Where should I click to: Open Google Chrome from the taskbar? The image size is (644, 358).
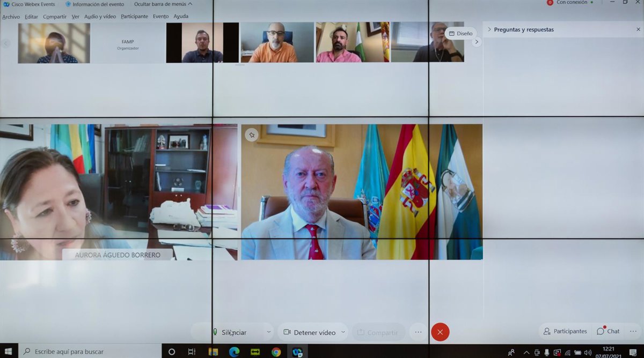click(x=276, y=352)
